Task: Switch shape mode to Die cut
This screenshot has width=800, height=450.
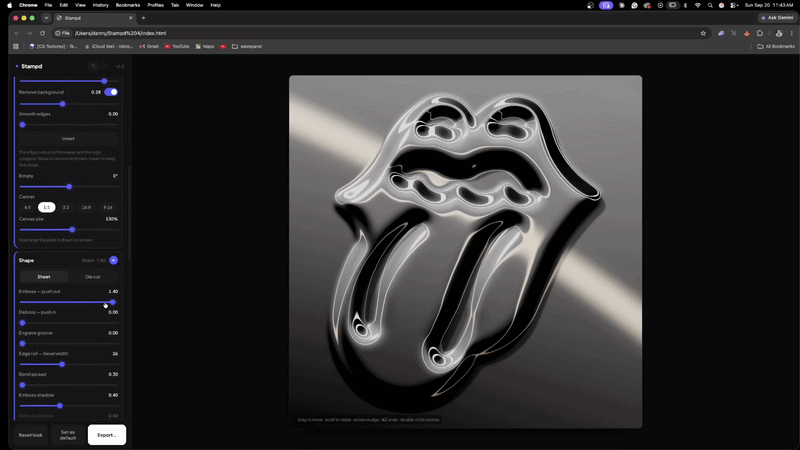Action: [x=92, y=277]
